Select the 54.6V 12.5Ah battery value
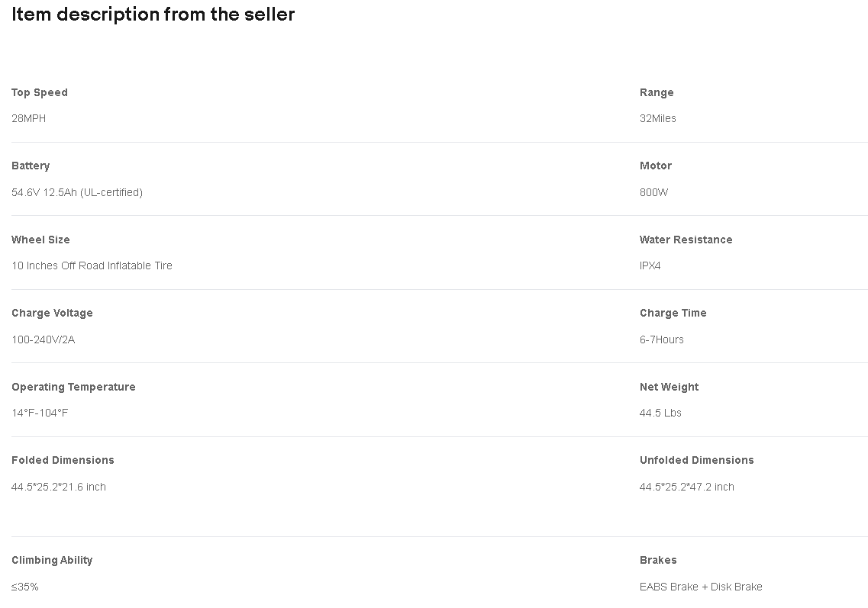Screen dimensions: 868x608 click(77, 192)
